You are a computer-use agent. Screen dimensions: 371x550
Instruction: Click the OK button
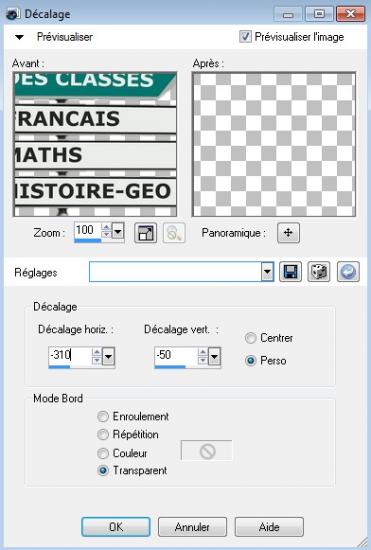[116, 527]
